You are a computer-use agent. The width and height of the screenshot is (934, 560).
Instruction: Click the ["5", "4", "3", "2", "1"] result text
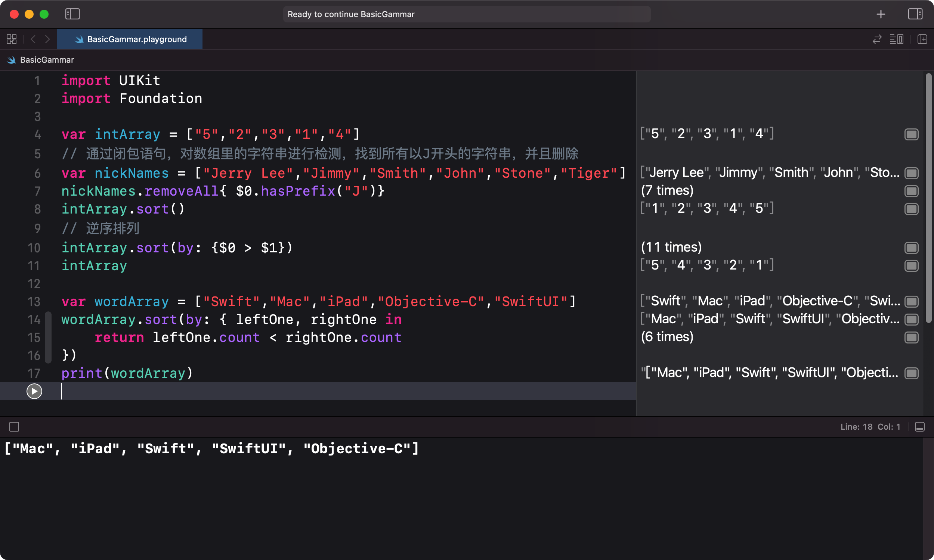click(x=707, y=265)
